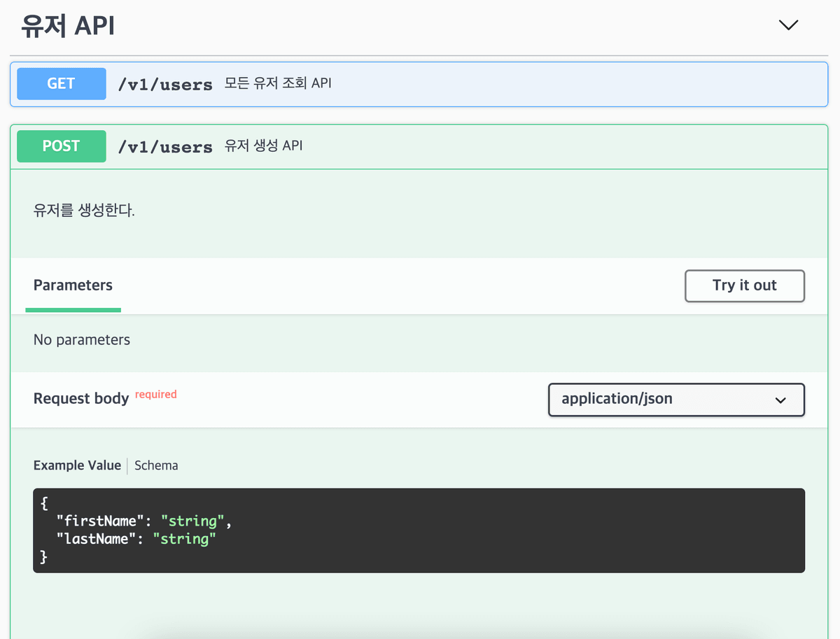Image resolution: width=840 pixels, height=639 pixels.
Task: Click the blue GET method badge
Action: pos(62,84)
